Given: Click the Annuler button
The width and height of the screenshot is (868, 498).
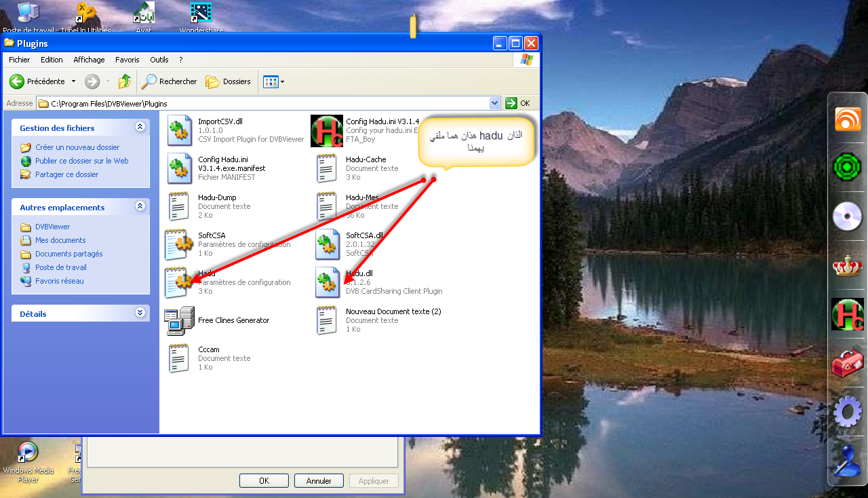Looking at the screenshot, I should coord(319,480).
